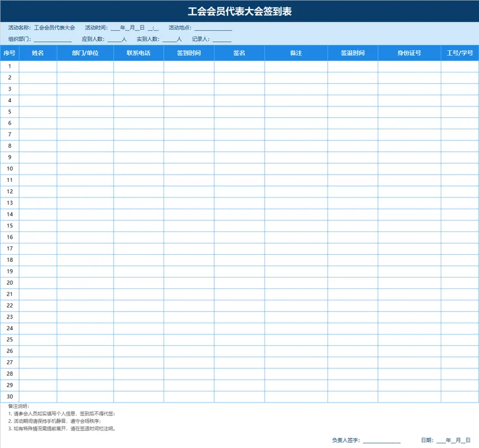This screenshot has height=448, width=479.
Task: Click the 签到时间 cell in row 6
Action: point(189,123)
